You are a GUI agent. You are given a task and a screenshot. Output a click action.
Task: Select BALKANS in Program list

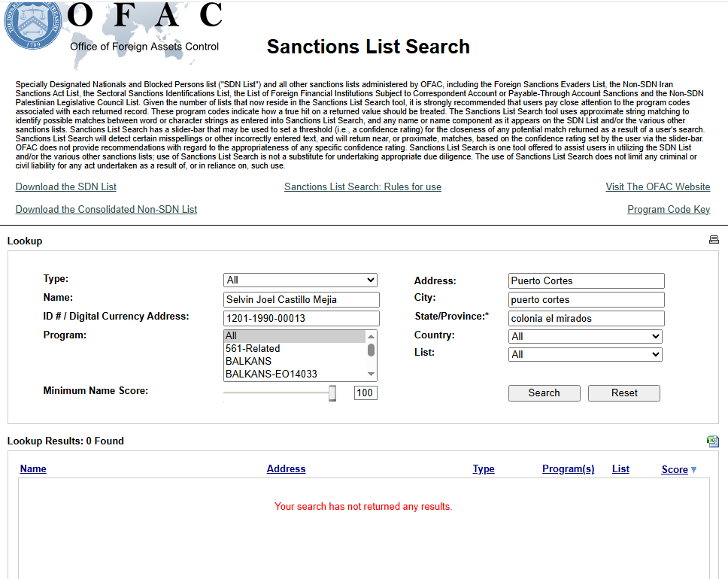248,361
